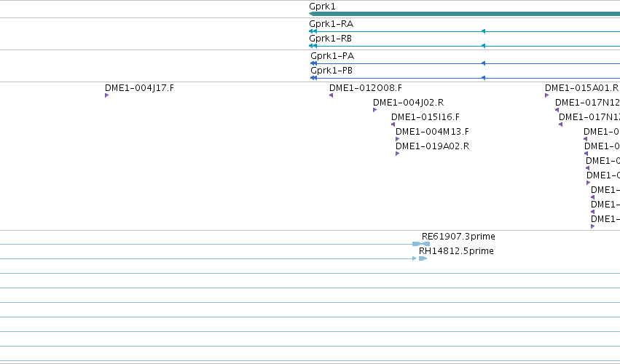Click the Gprk1-PB feature line

[465, 78]
